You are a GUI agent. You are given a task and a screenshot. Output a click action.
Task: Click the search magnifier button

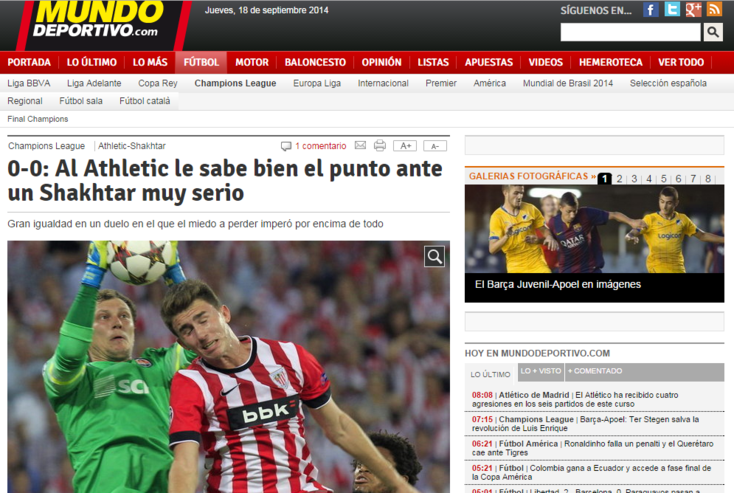713,32
